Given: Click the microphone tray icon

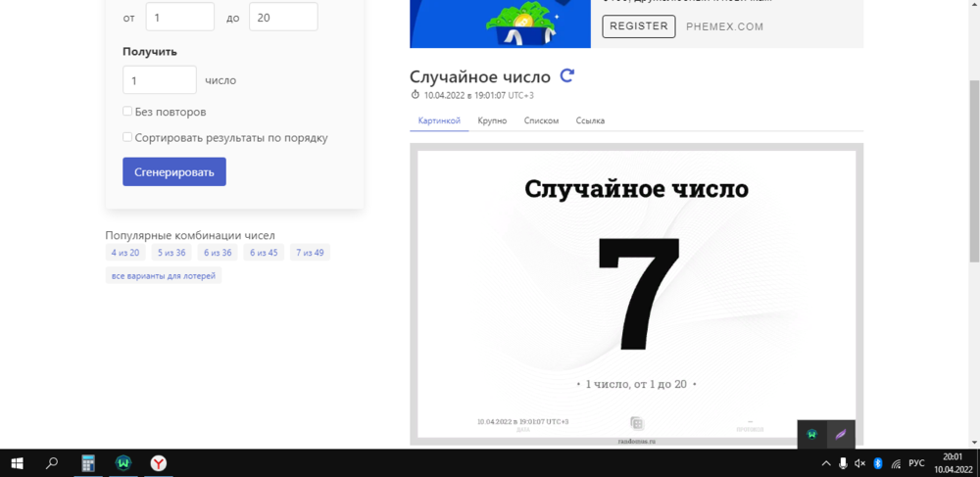Looking at the screenshot, I should [843, 463].
